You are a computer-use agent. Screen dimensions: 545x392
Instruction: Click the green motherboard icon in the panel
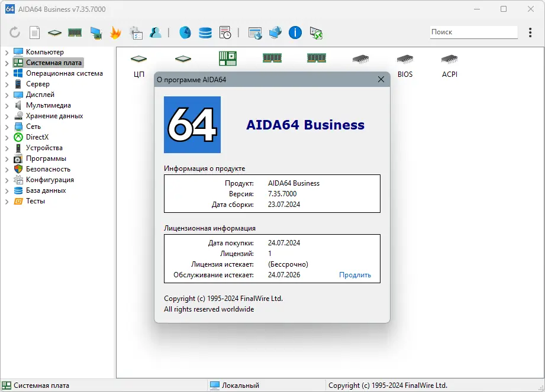tap(228, 57)
